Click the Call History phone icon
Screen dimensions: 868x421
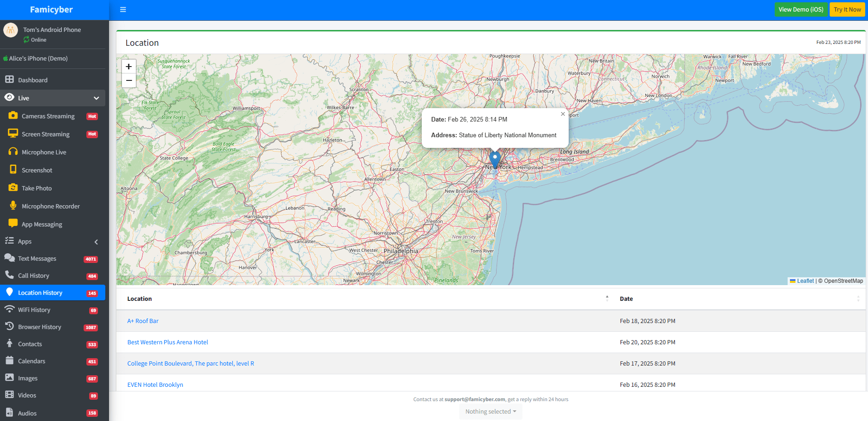coord(9,275)
